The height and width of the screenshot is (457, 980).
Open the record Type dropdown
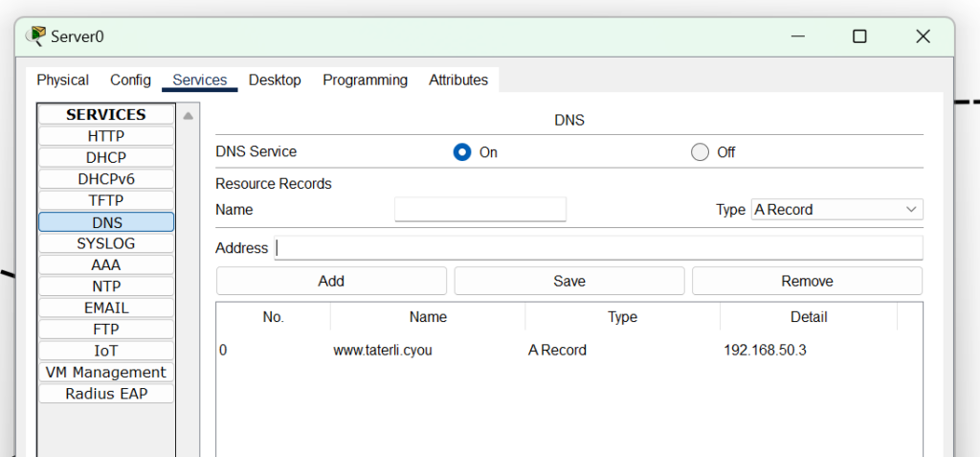click(836, 210)
